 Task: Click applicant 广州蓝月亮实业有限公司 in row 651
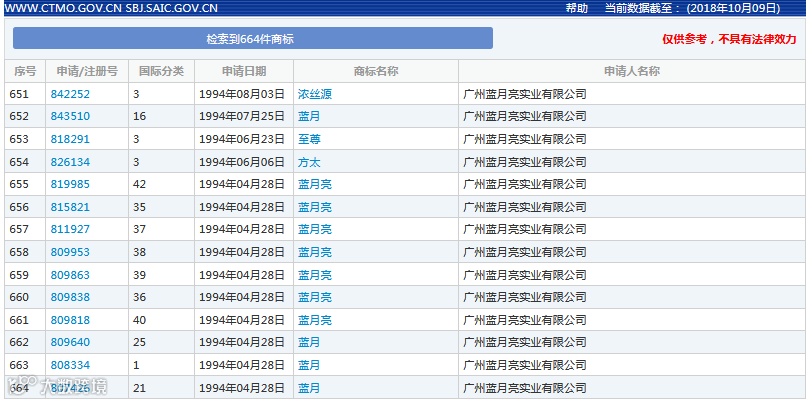point(525,94)
